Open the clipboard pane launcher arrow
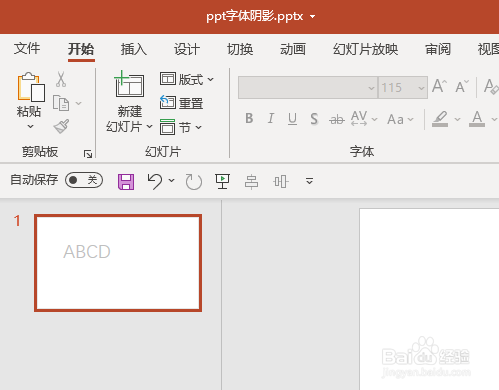Screen dimensions: 499x390 88,154
